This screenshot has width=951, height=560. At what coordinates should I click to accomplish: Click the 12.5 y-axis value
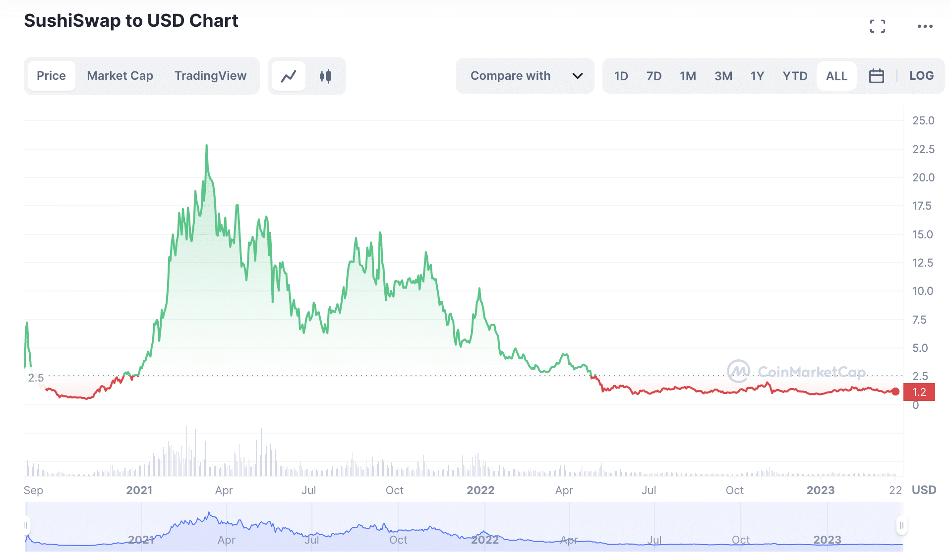click(922, 263)
